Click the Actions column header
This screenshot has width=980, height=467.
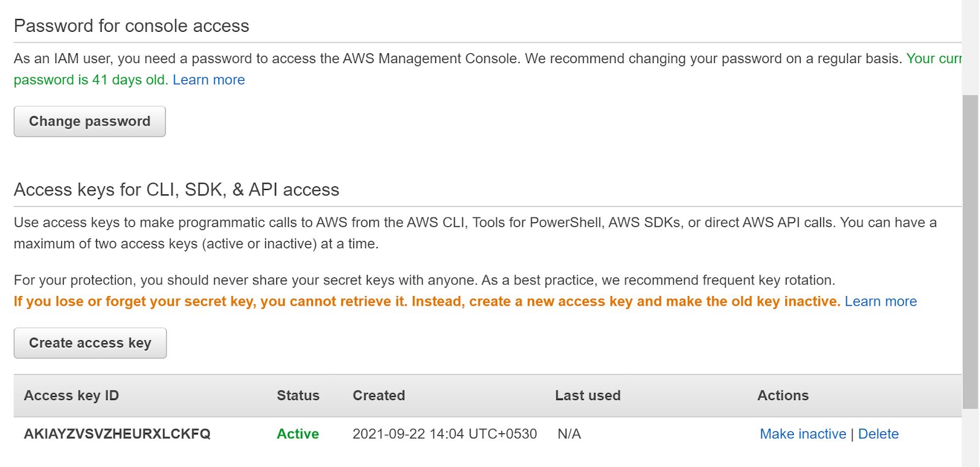[x=783, y=396]
